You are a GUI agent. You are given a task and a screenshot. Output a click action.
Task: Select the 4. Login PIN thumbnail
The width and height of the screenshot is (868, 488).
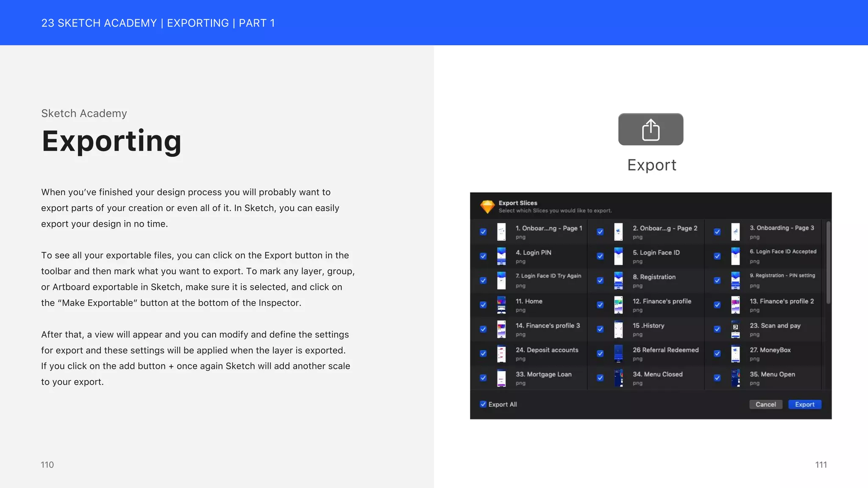pyautogui.click(x=501, y=256)
